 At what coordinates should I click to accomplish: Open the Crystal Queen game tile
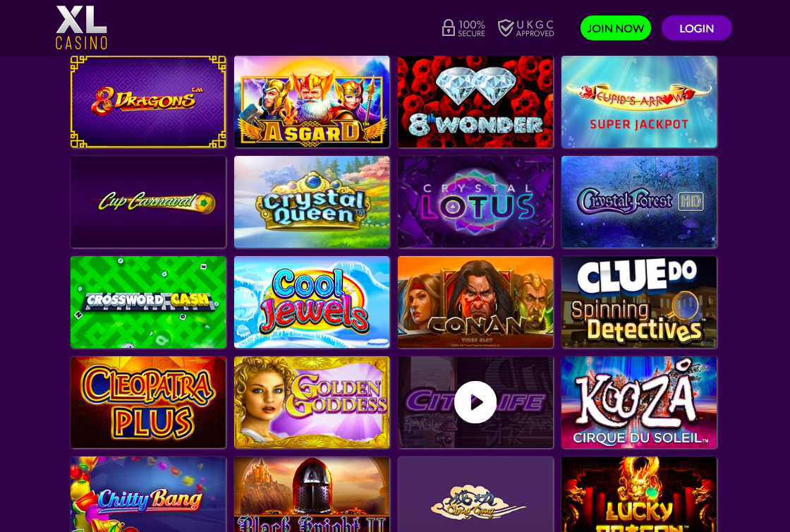point(312,202)
